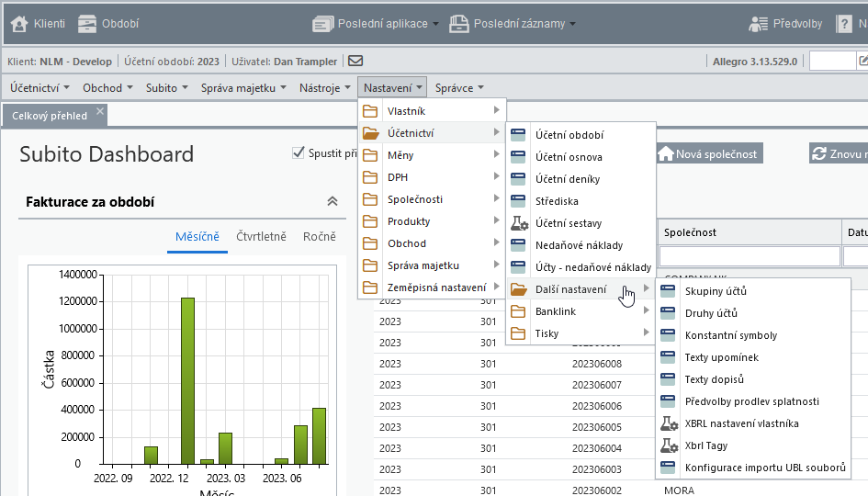Select Nedaňové náklady menu item
The width and height of the screenshot is (868, 496).
[x=581, y=245]
